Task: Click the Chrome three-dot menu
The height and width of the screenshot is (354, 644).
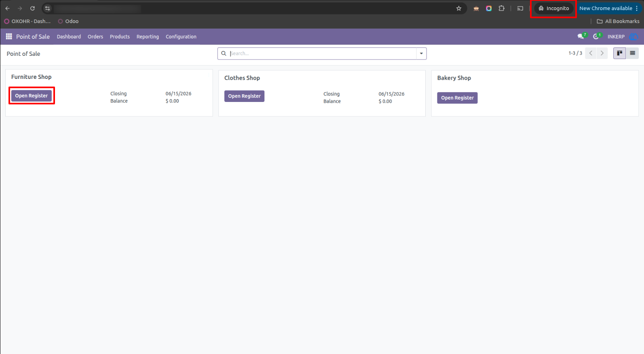Action: [x=637, y=8]
